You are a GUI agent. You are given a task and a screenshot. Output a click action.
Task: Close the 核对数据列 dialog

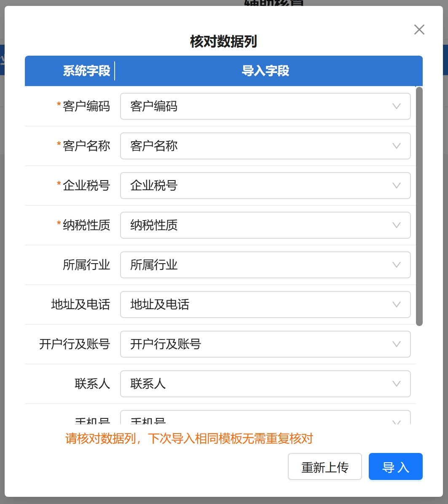(x=419, y=30)
